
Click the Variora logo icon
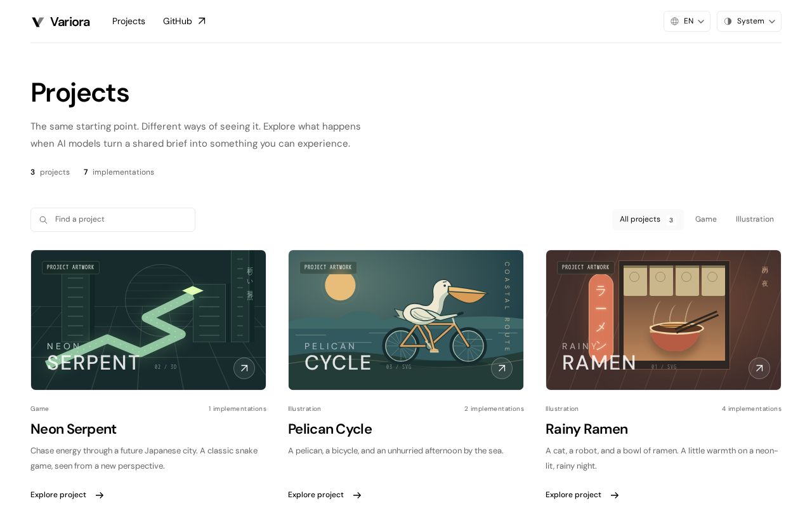click(38, 22)
